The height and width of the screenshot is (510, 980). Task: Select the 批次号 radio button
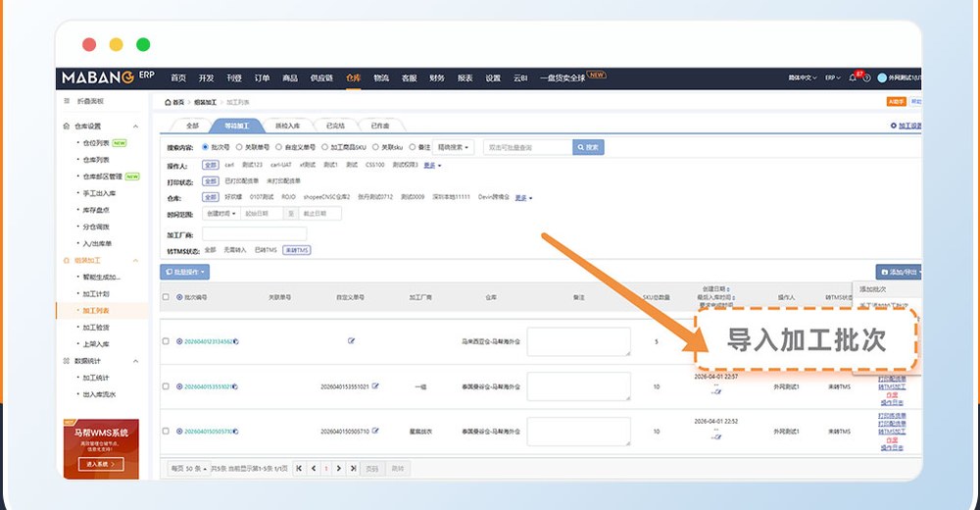[x=205, y=147]
